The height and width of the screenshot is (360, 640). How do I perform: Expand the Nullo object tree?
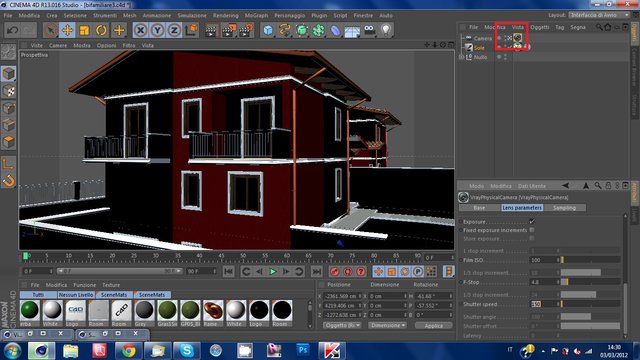coord(462,58)
